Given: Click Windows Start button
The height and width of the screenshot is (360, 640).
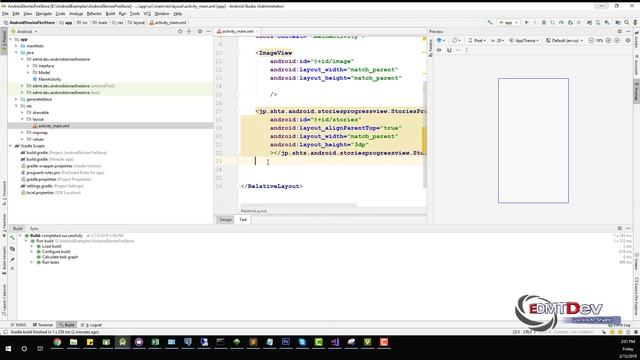Looking at the screenshot, I should point(8,349).
